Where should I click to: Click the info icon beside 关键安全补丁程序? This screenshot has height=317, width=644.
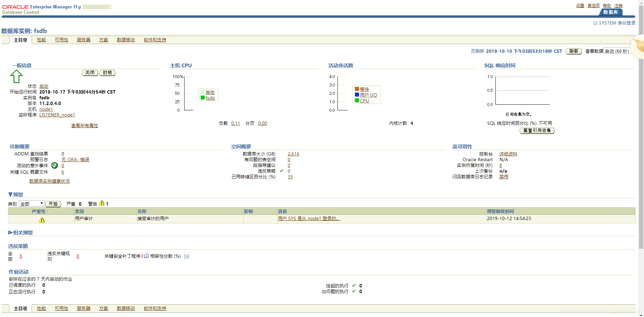coord(147,256)
